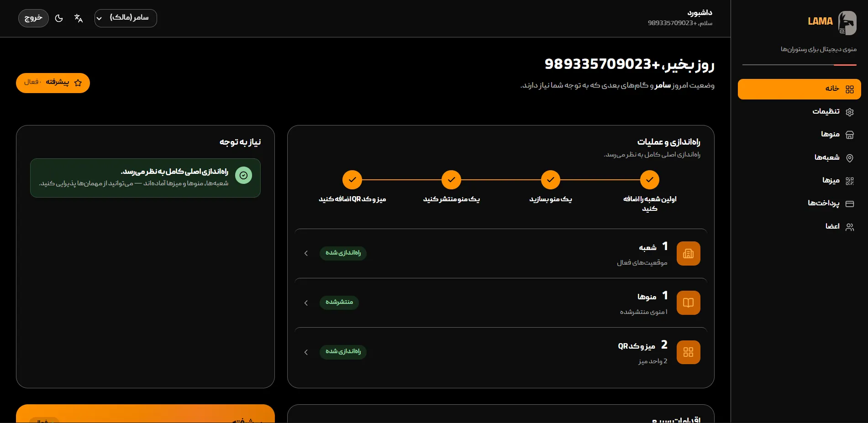Click the orange tables grid icon
The width and height of the screenshot is (868, 423).
tap(688, 352)
